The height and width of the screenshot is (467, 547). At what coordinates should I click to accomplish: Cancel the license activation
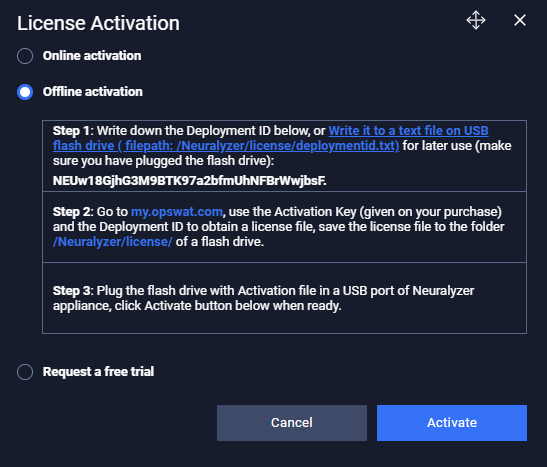click(292, 423)
